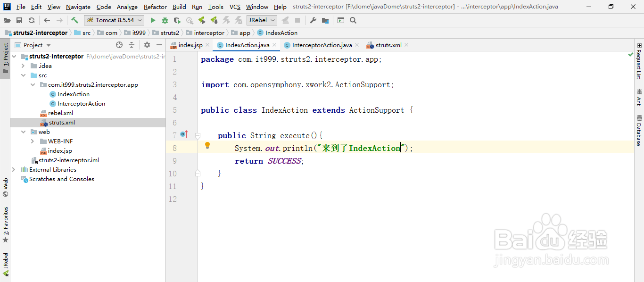Locate current file with the crosshair icon
Screen dimensions: 644x282
(119, 45)
